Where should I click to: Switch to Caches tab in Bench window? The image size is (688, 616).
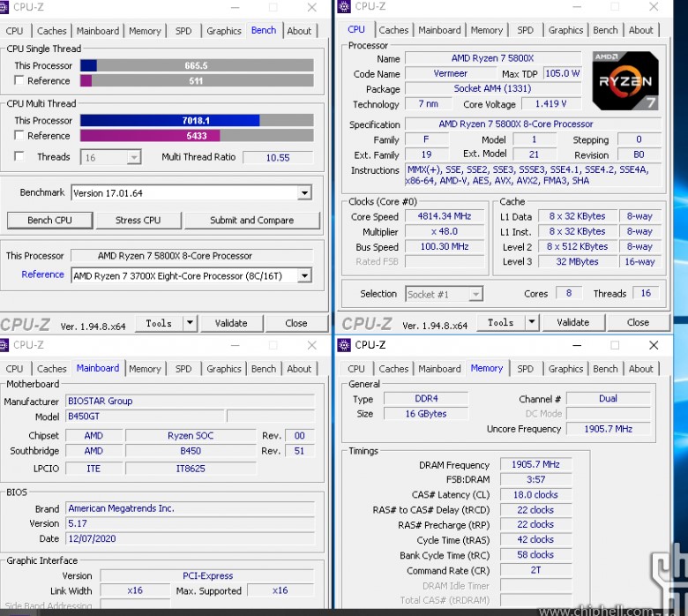click(51, 31)
